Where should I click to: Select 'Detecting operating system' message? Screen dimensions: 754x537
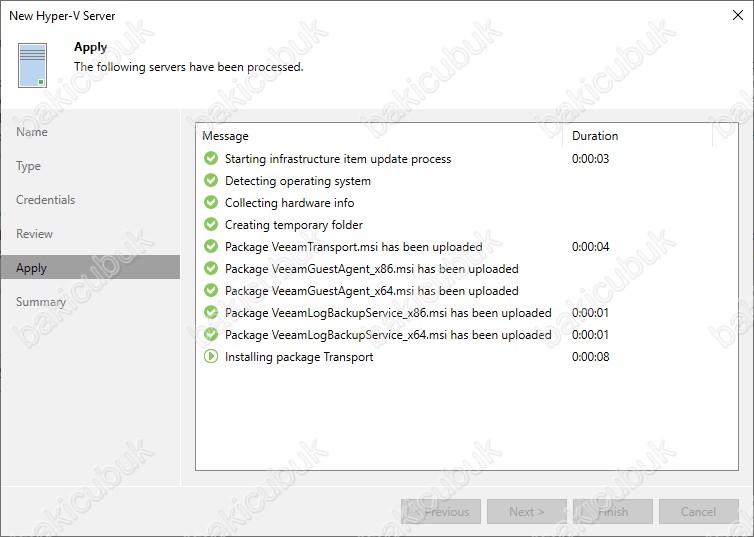click(298, 181)
